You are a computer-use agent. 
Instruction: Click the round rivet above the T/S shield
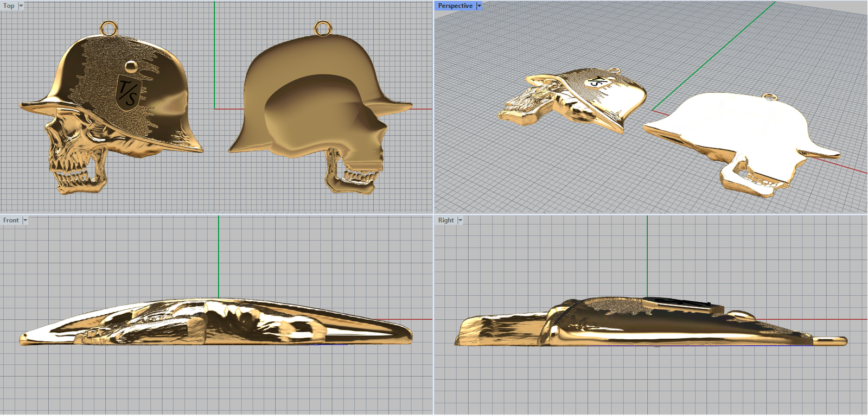(x=131, y=67)
